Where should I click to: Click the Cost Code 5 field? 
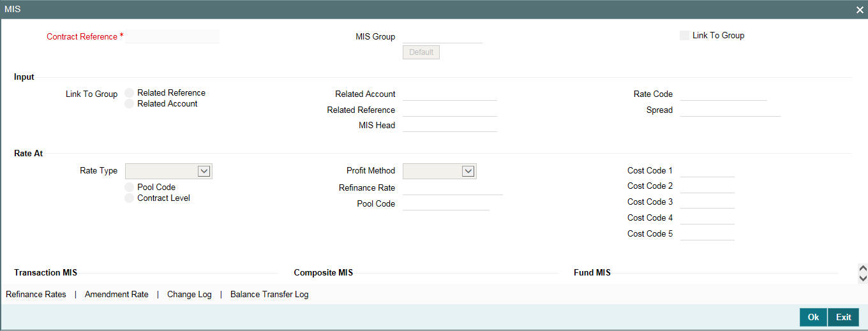[708, 234]
